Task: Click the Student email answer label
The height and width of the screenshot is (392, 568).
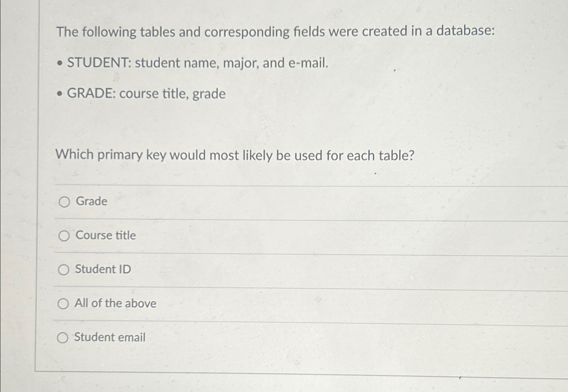Action: 109,337
